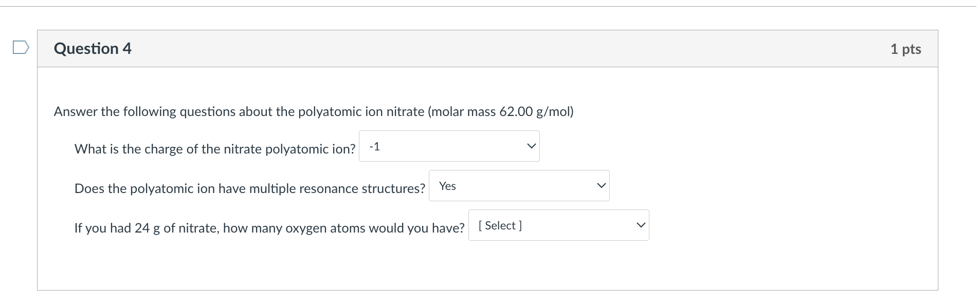Open the nitrate charge dropdown showing -1
Screen dimensions: 980x308
(x=449, y=146)
